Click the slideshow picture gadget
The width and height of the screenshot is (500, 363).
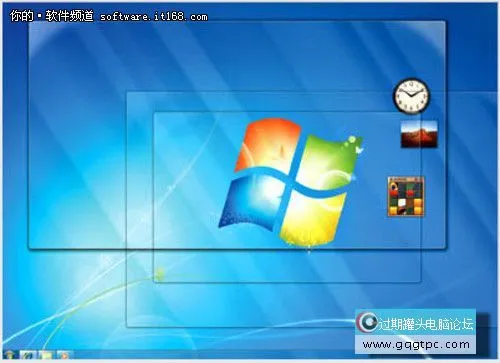click(x=419, y=134)
